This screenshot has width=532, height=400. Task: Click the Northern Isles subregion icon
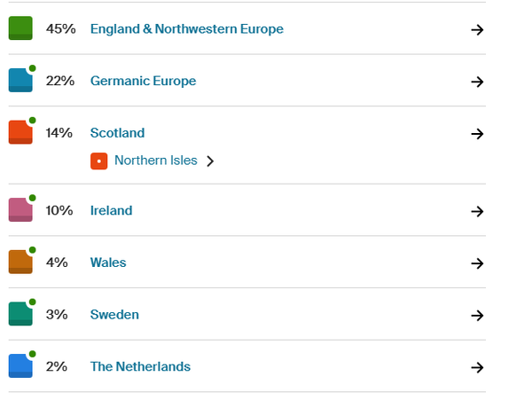(x=98, y=161)
